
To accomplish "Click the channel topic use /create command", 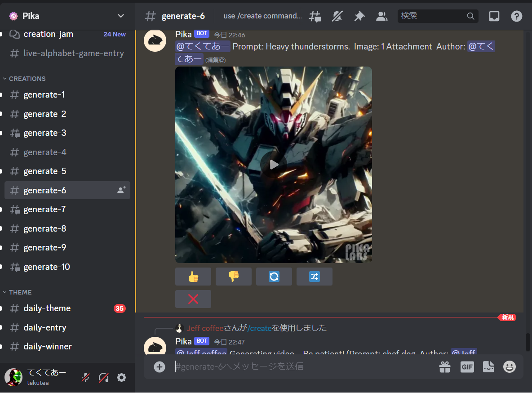I will coord(262,16).
